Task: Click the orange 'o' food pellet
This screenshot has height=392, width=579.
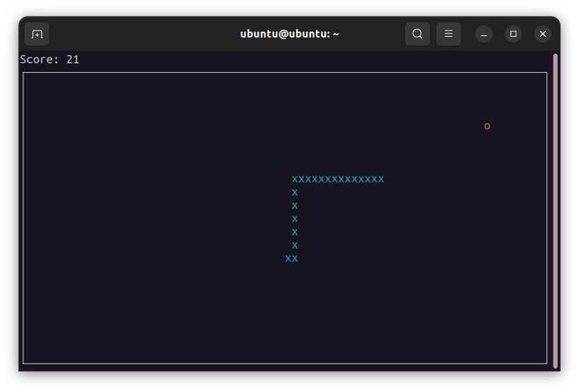Action: point(487,126)
